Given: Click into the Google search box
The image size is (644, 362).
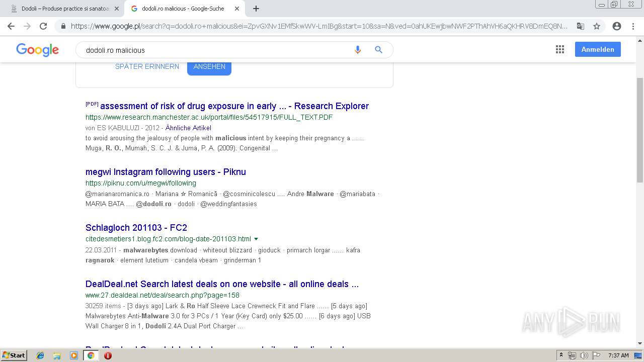Looking at the screenshot, I should coord(216,50).
